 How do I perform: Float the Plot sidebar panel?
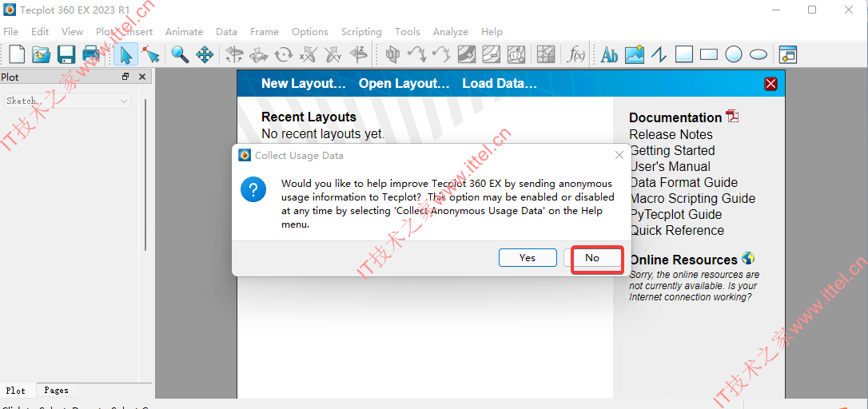[x=125, y=77]
